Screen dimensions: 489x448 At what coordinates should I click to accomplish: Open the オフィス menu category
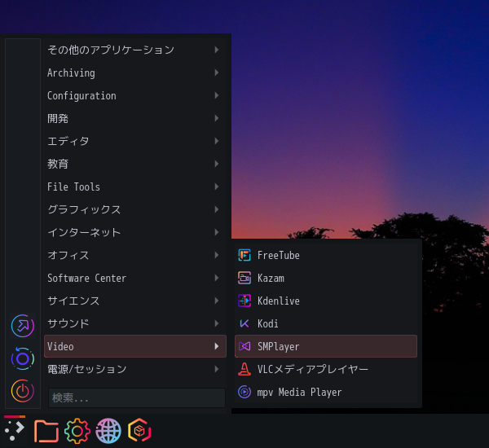pyautogui.click(x=135, y=255)
